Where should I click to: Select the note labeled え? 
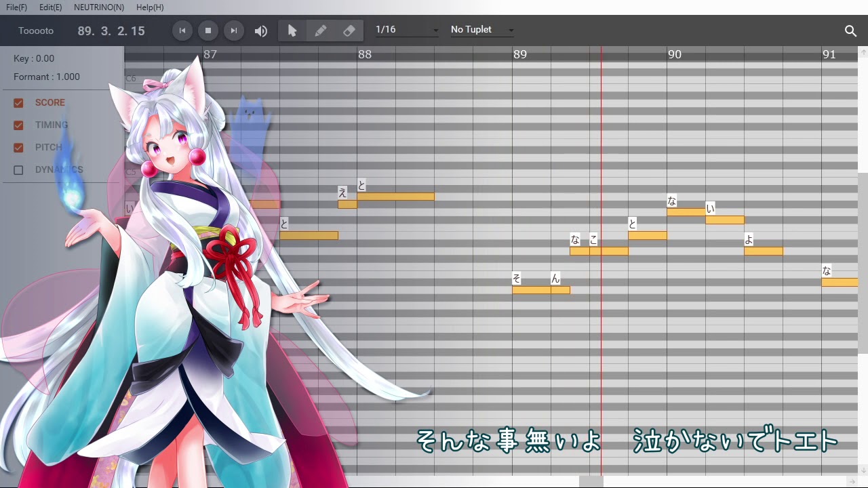(347, 204)
